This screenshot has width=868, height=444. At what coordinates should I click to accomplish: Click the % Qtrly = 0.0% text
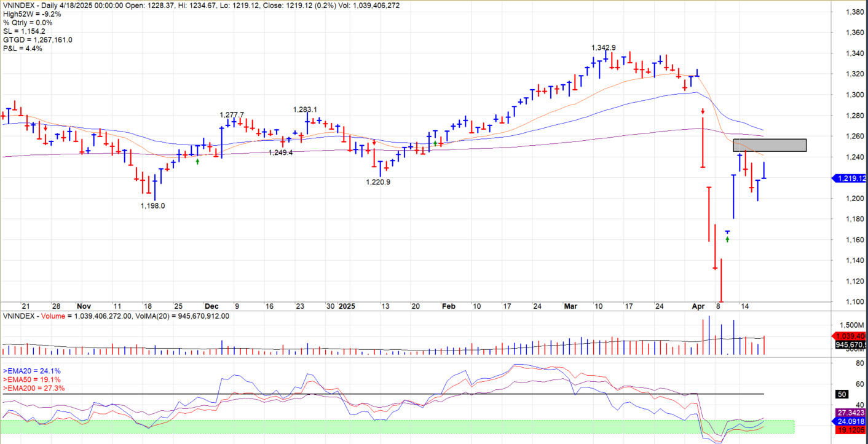coord(29,22)
